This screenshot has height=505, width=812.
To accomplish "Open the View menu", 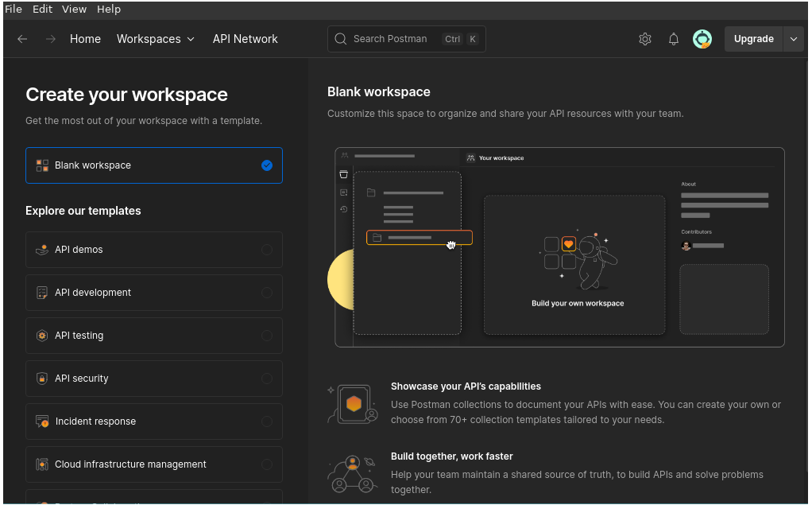I will pos(74,10).
